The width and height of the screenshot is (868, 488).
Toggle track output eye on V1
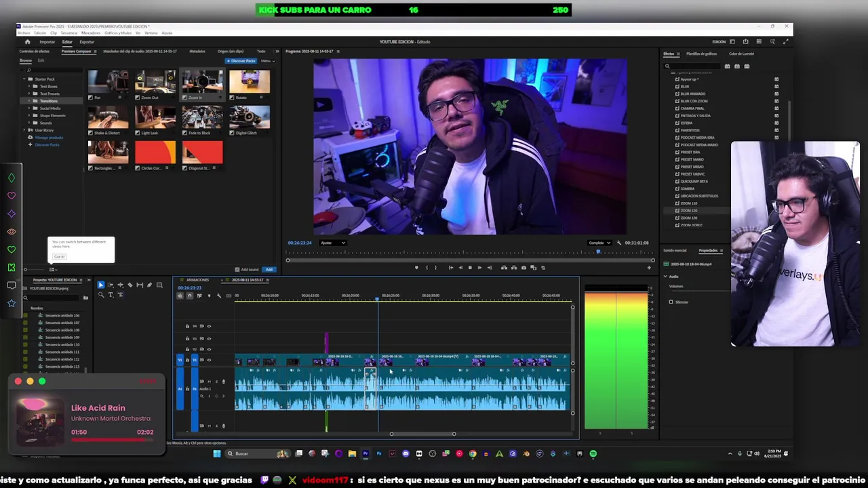tap(209, 360)
